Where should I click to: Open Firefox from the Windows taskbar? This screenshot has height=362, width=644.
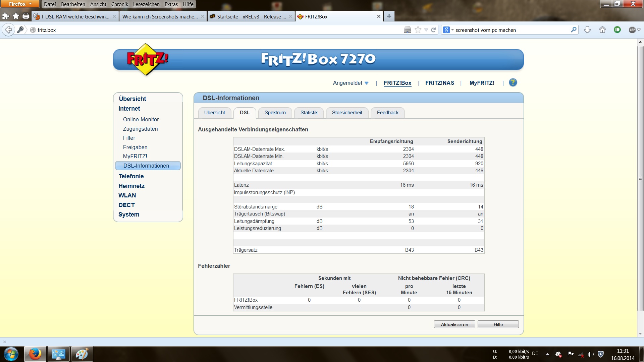[35, 354]
